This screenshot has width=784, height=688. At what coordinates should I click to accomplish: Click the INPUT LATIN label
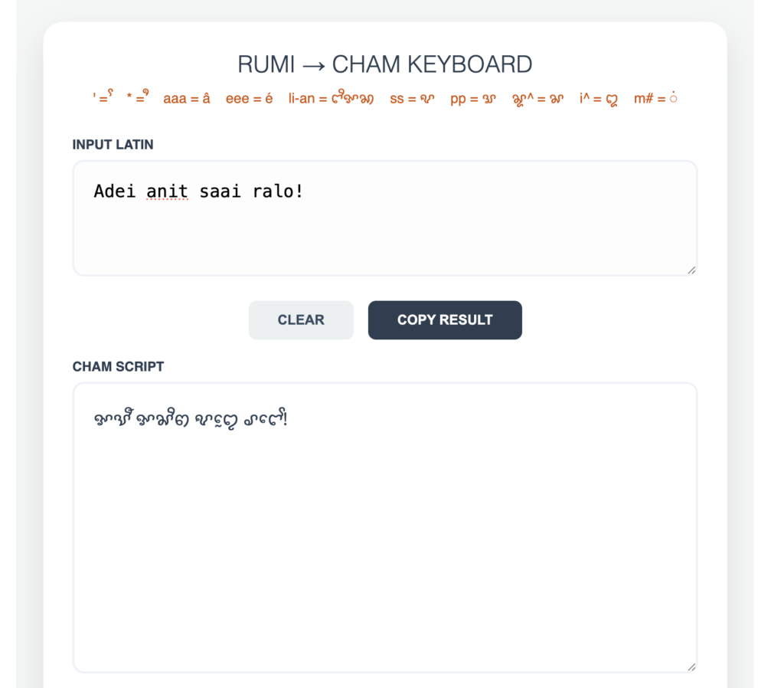[x=113, y=145]
